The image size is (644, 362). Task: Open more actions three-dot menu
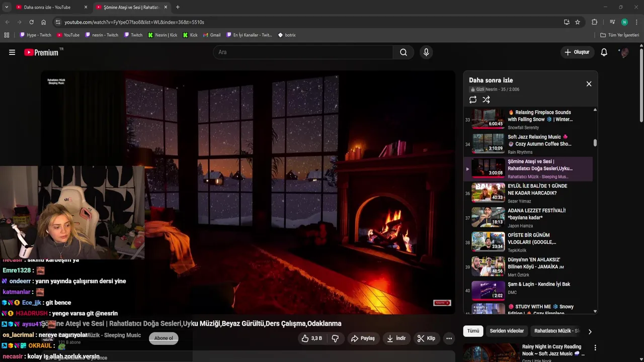coord(449,338)
